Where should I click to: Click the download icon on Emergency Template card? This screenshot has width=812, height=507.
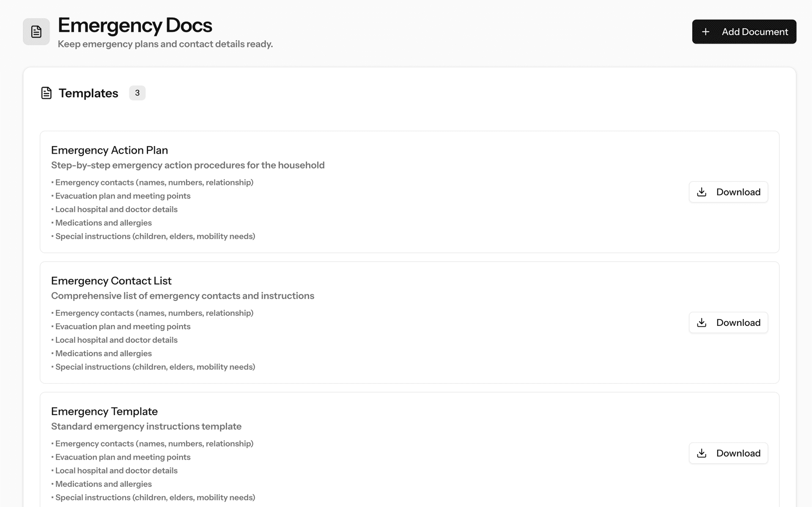tap(702, 453)
